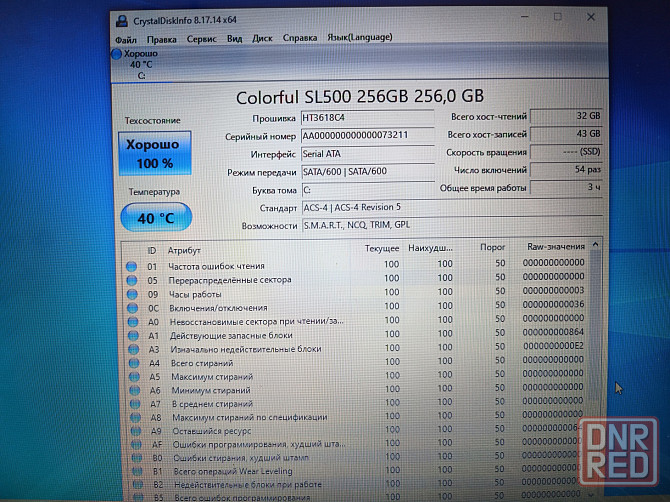Click the SATA/600 transfer mode field
The height and width of the screenshot is (502, 670).
pos(367,172)
